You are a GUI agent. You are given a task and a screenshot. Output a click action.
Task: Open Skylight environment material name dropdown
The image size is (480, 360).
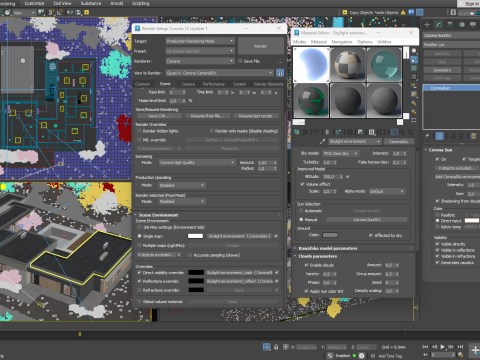(355, 142)
